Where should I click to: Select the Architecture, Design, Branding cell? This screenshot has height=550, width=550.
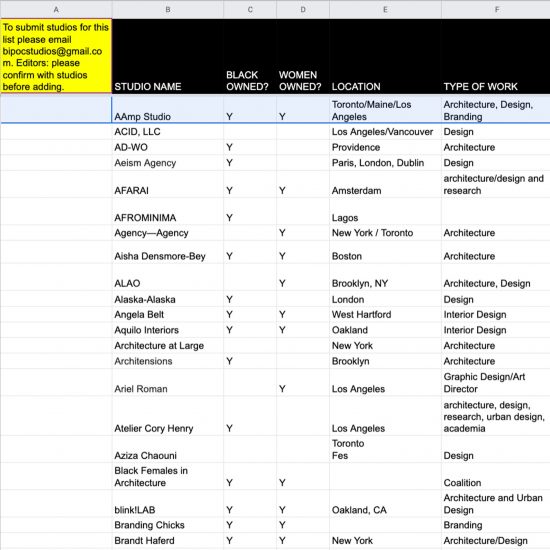click(x=496, y=109)
